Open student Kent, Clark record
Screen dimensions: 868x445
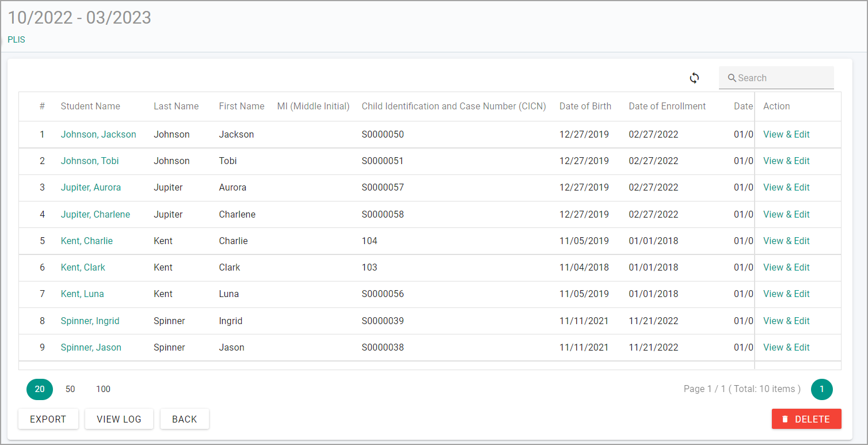click(83, 267)
